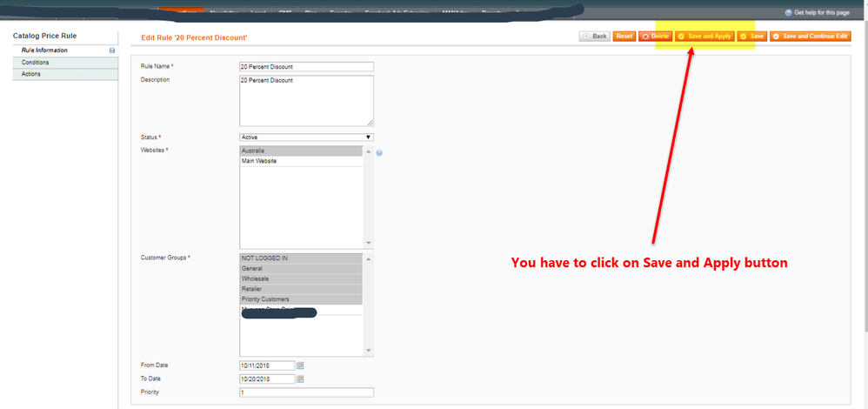Open the Actions tab
Viewport: 868px width, 409px height.
(31, 74)
